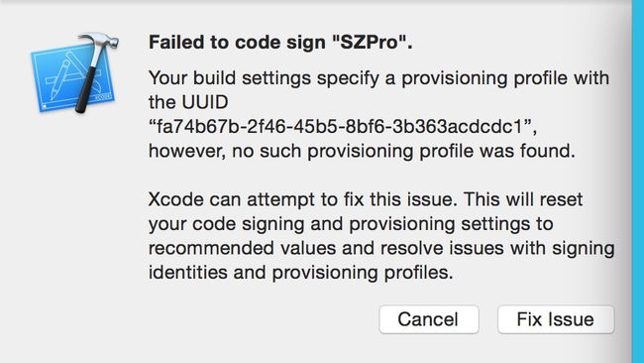Click the 'Failed to code sign' heading
This screenshot has height=363, width=644.
(280, 42)
